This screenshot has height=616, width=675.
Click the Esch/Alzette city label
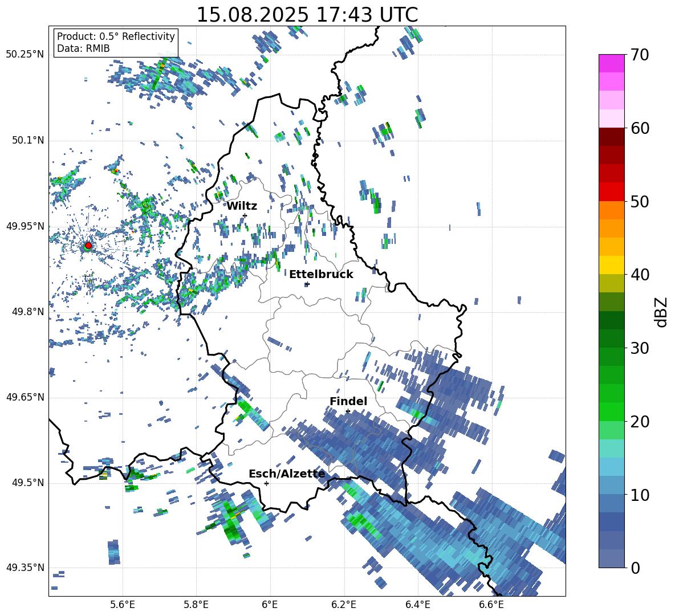(287, 474)
